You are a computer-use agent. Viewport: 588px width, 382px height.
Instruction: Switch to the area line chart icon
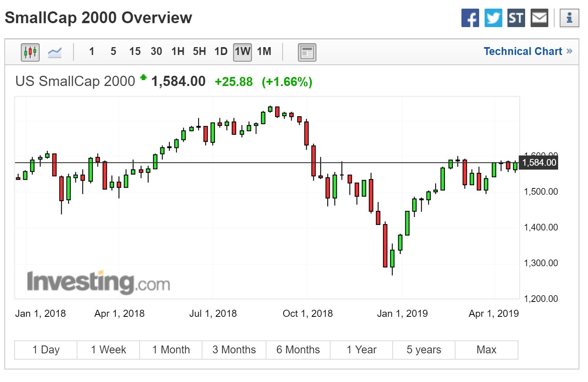(55, 52)
